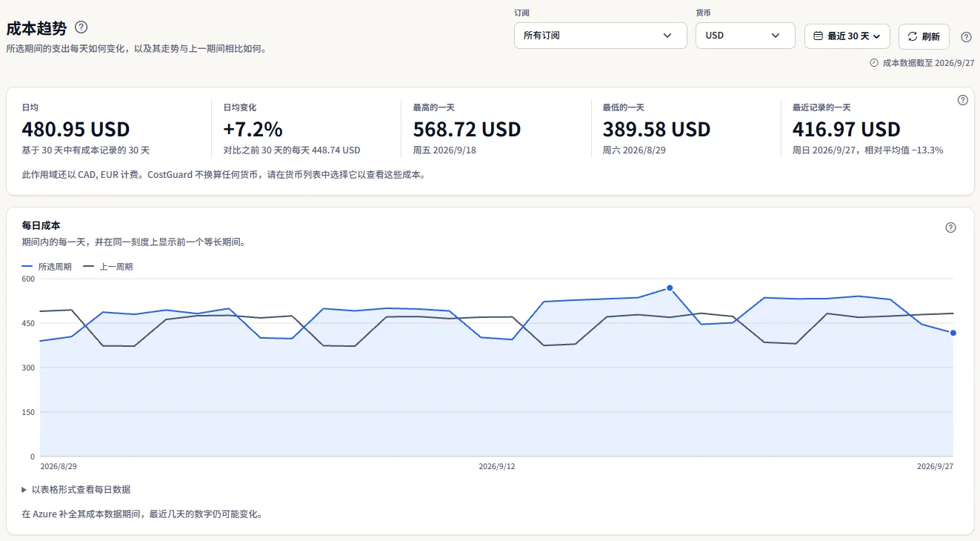The height and width of the screenshot is (541, 980).
Task: Click the Azure data backfill notice
Action: (142, 514)
